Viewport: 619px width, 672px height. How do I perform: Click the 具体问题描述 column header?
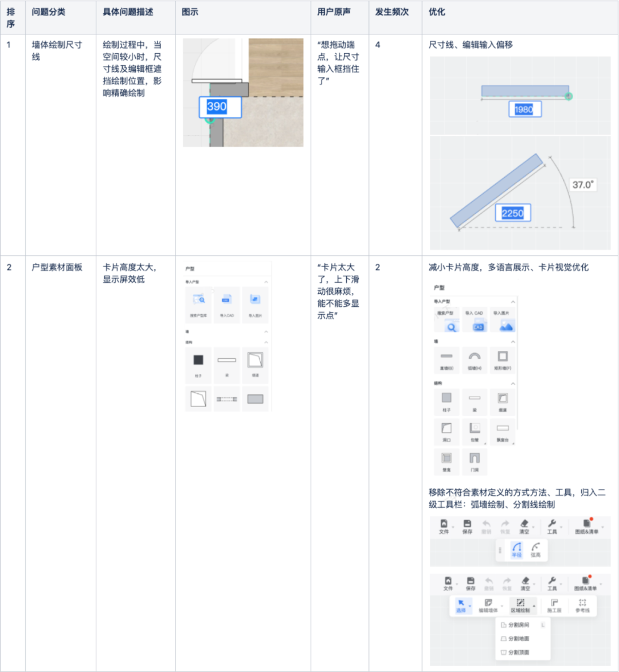click(x=128, y=12)
